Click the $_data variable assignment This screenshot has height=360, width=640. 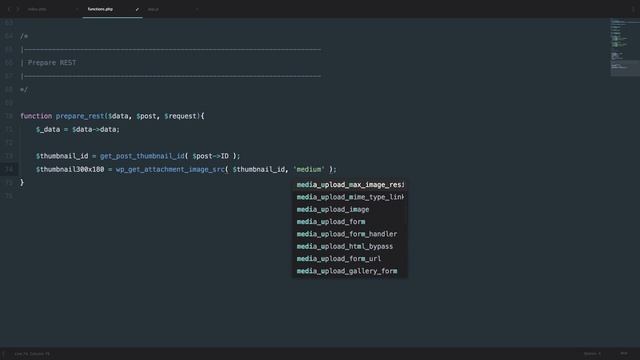click(48, 129)
